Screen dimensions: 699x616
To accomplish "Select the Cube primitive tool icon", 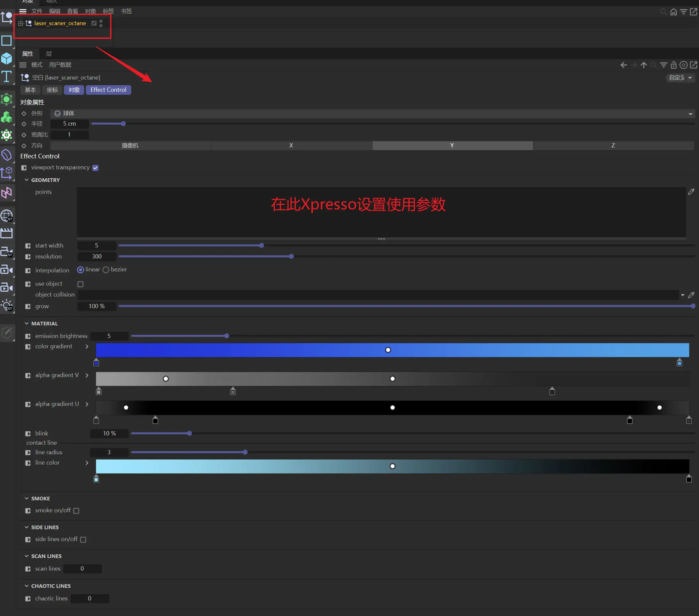I will click(7, 59).
